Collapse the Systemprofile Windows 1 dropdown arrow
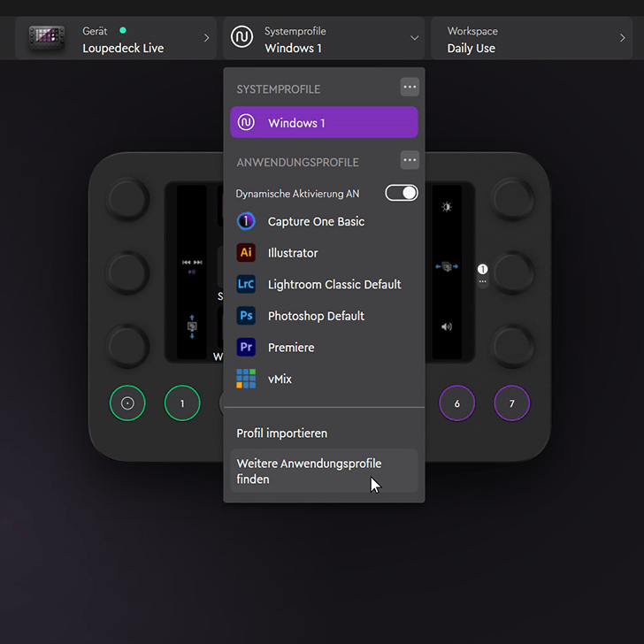This screenshot has height=644, width=644. pyautogui.click(x=415, y=38)
